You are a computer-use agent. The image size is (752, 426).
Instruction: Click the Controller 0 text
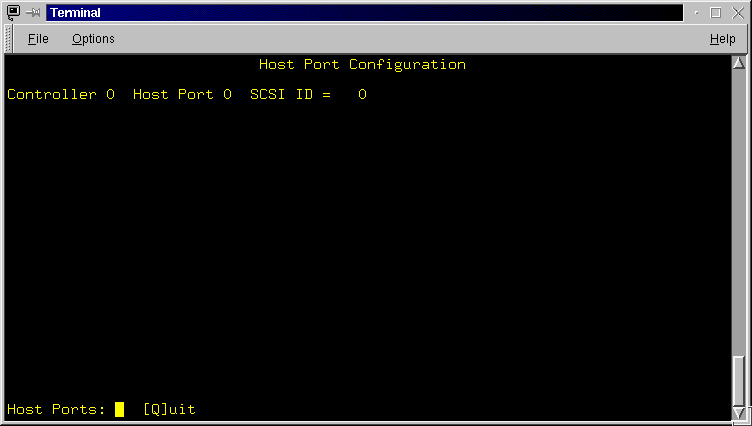[61, 94]
